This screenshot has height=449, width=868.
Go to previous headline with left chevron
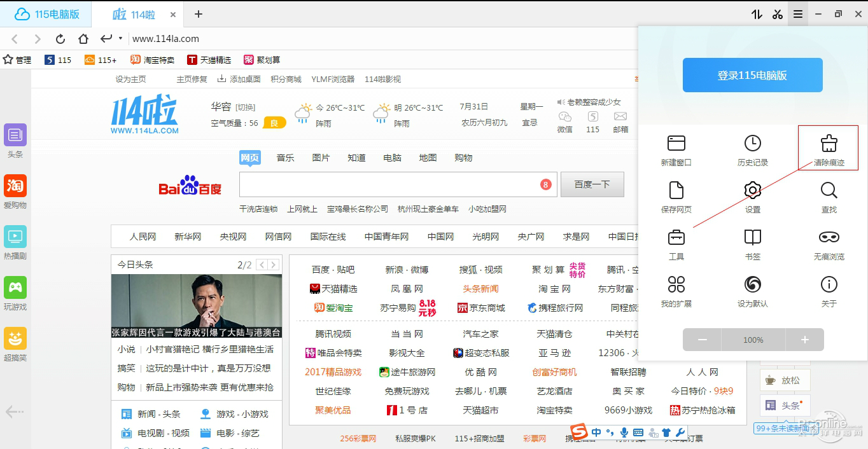(262, 265)
